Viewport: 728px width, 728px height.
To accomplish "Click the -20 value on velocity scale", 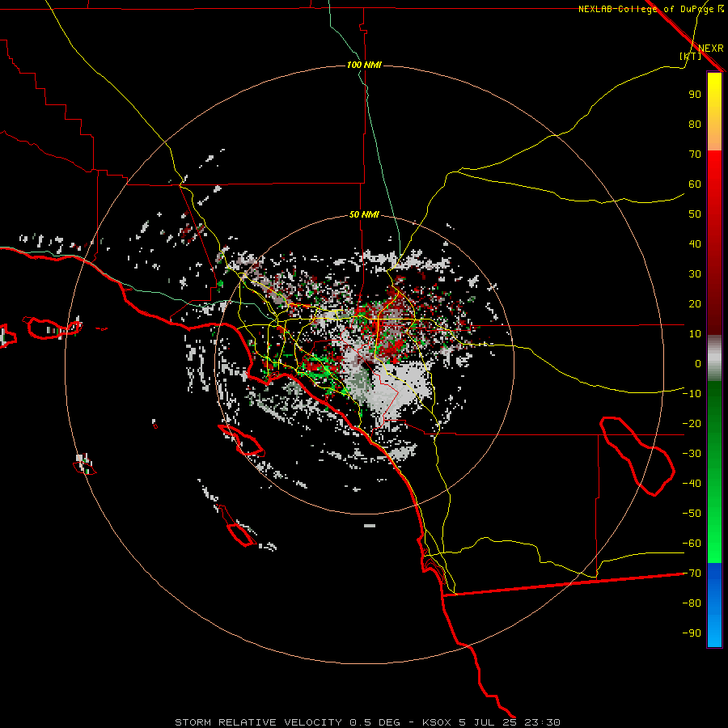I will 692,424.
